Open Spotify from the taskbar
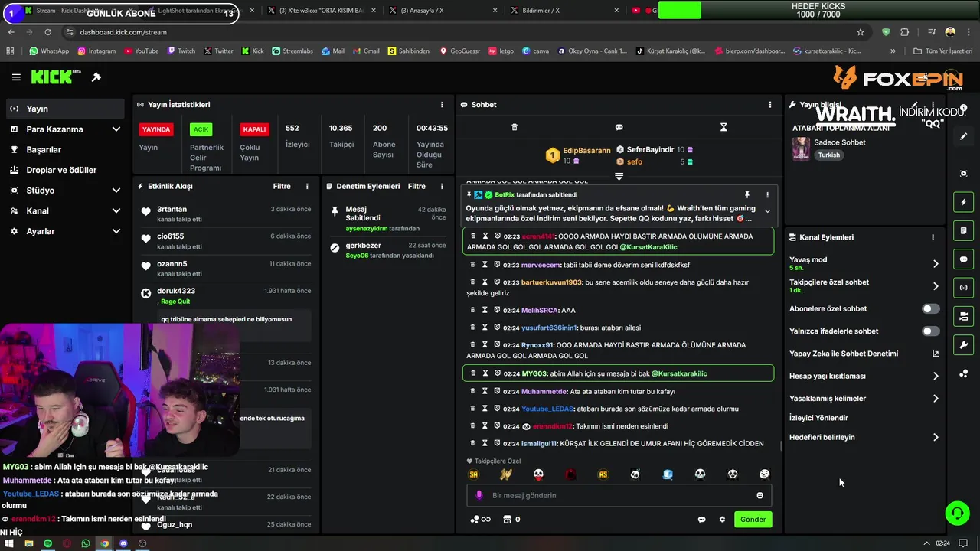This screenshot has width=980, height=551. (x=47, y=543)
